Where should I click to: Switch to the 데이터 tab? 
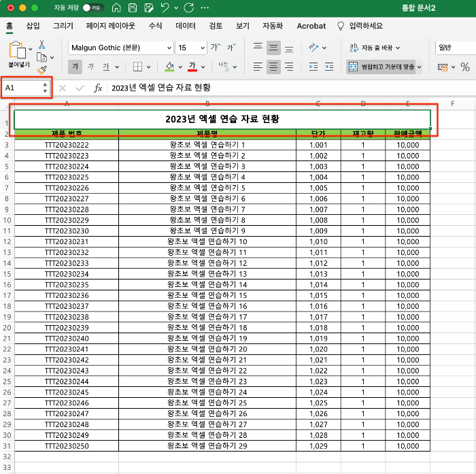[x=186, y=26]
